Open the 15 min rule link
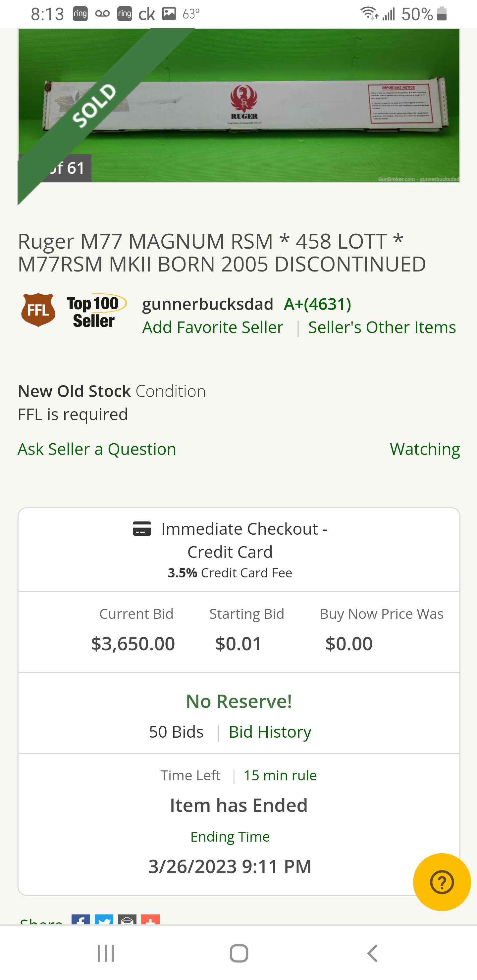This screenshot has width=477, height=980. tap(280, 775)
